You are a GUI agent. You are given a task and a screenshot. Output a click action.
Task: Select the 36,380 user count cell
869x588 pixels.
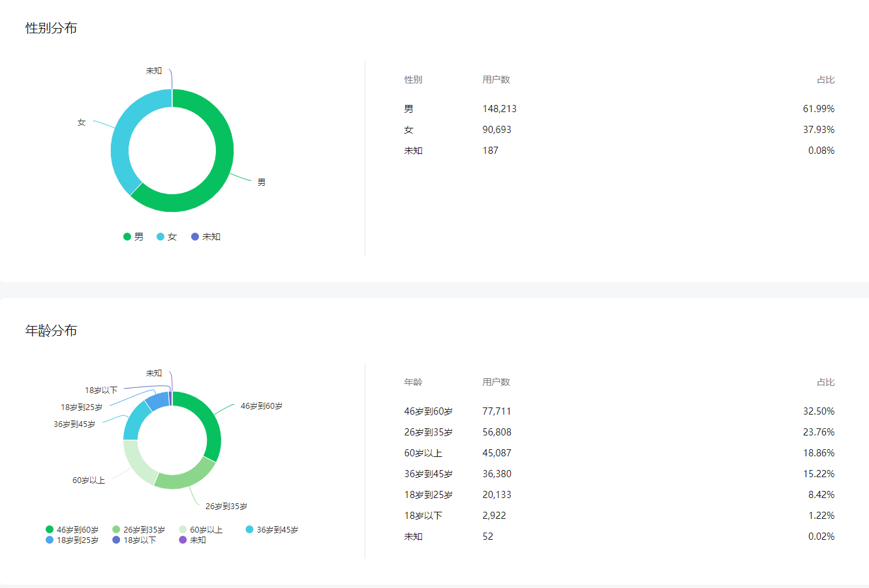click(497, 474)
